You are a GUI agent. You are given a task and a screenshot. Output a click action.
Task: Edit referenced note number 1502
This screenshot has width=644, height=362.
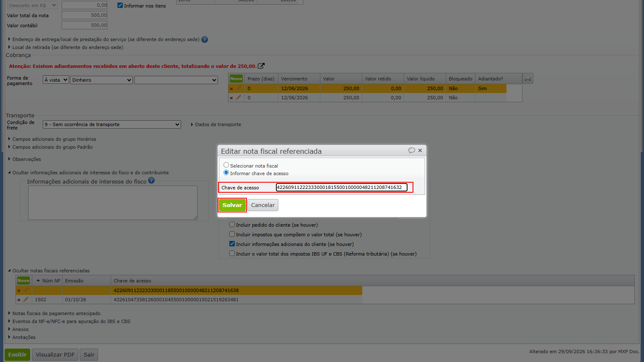[x=26, y=300]
